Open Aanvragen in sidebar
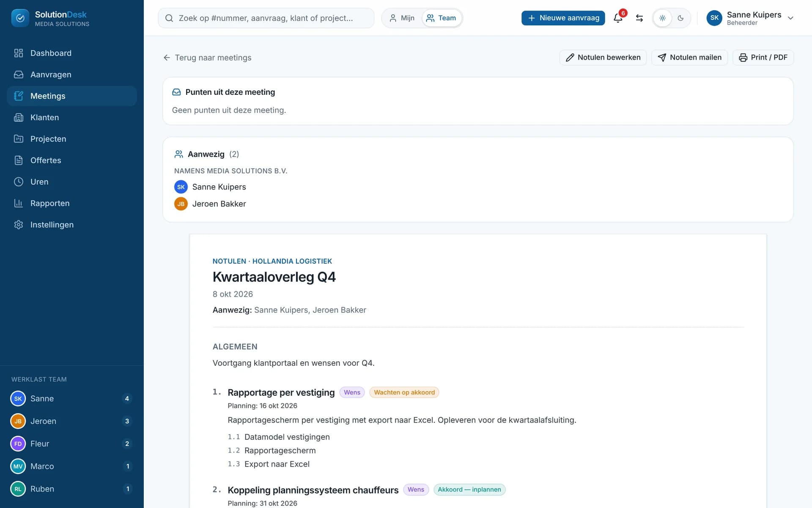The image size is (812, 508). tap(72, 75)
